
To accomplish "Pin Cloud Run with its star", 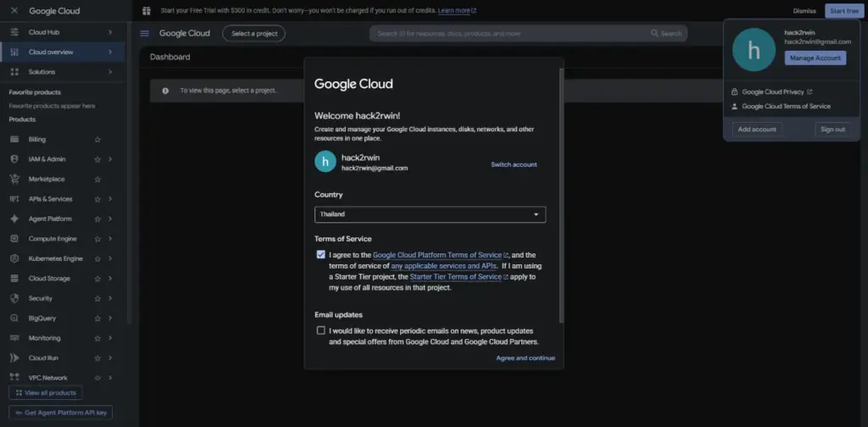I will (x=97, y=358).
